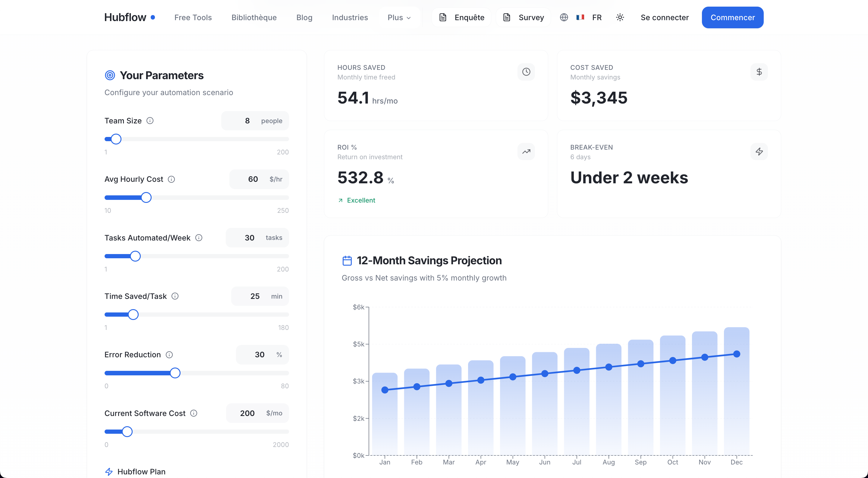Expand the Plus menu dropdown
The width and height of the screenshot is (868, 478).
pos(399,17)
